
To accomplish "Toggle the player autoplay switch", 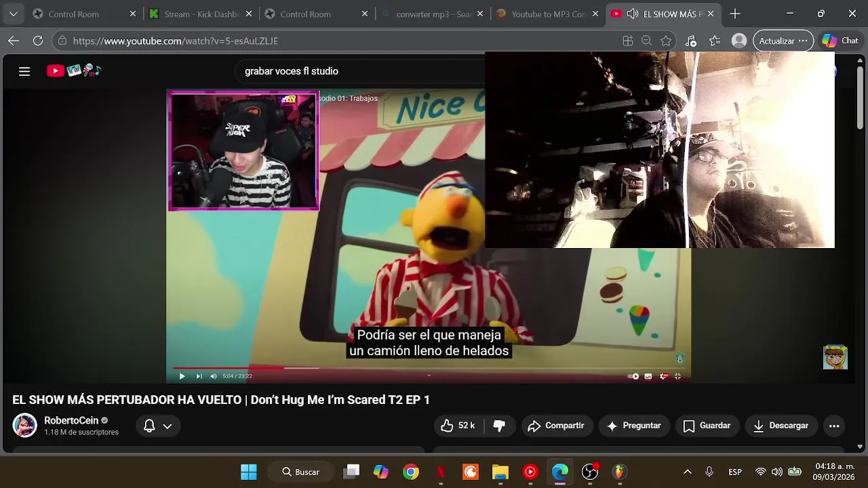I will tap(633, 376).
